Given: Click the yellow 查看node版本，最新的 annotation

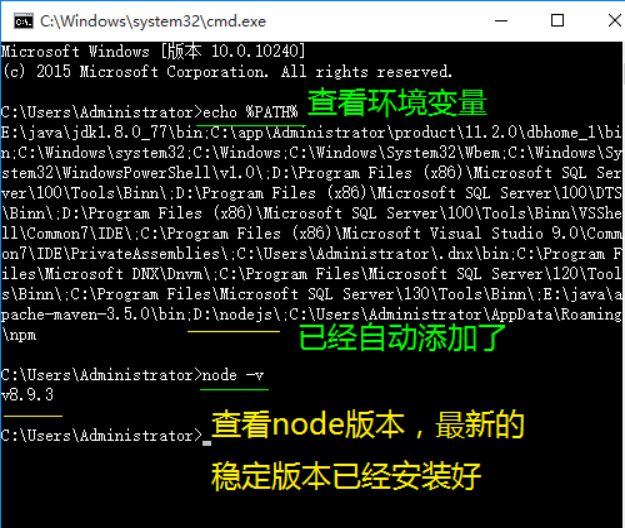Looking at the screenshot, I should (368, 425).
